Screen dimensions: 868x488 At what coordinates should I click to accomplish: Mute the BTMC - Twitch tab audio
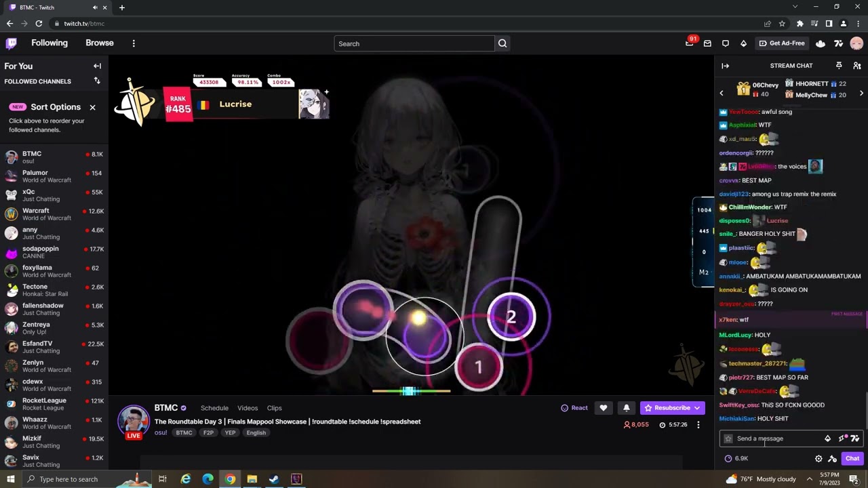tap(95, 7)
